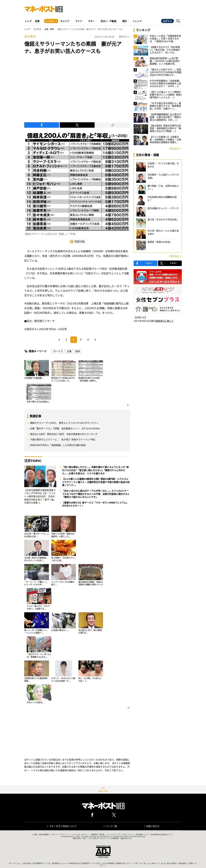
Task: Click the ログイン button
Action: pos(167,21)
